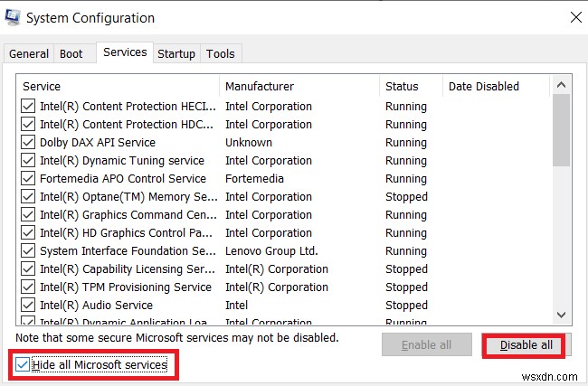
Task: Open the Boot tab
Action: click(71, 54)
